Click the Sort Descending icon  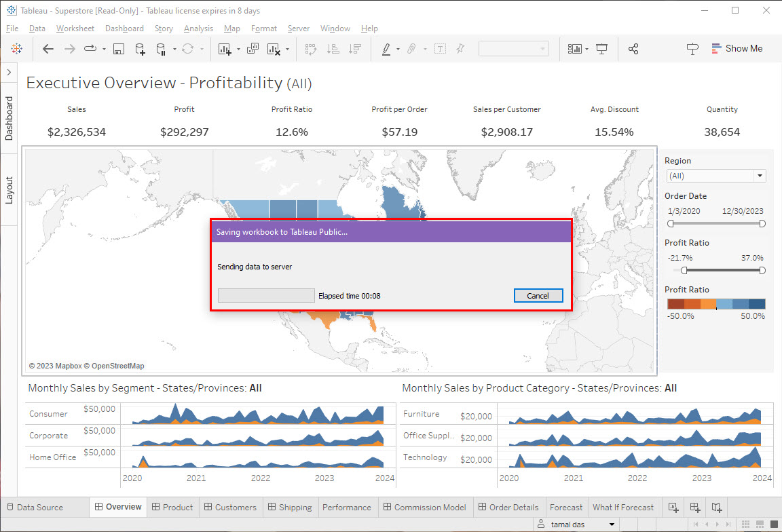pyautogui.click(x=355, y=49)
